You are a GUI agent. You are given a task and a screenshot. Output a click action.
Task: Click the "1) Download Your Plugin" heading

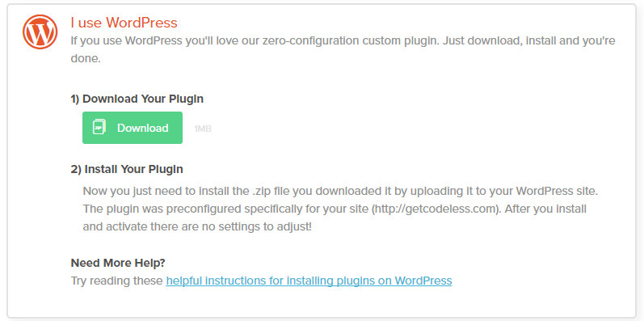(x=137, y=99)
